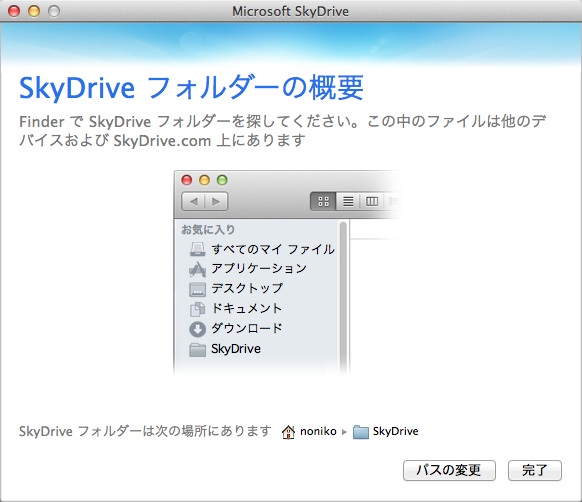Click the デスクトップ sidebar item

(x=236, y=289)
